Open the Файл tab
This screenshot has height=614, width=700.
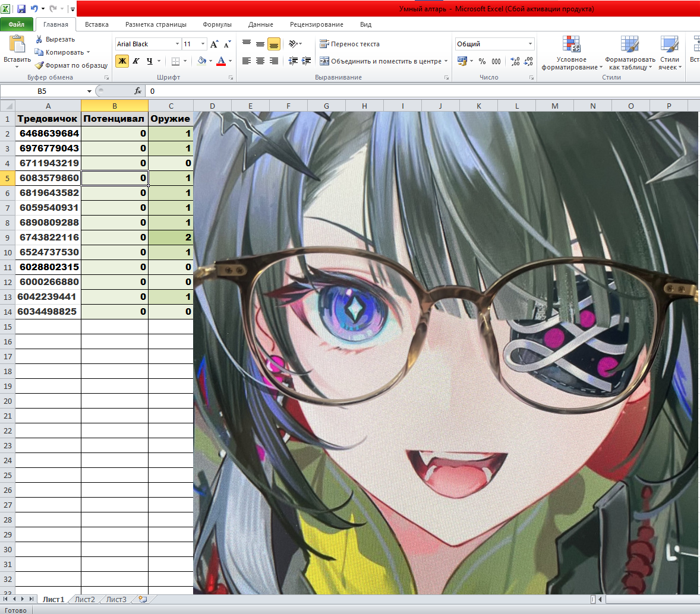coord(17,24)
